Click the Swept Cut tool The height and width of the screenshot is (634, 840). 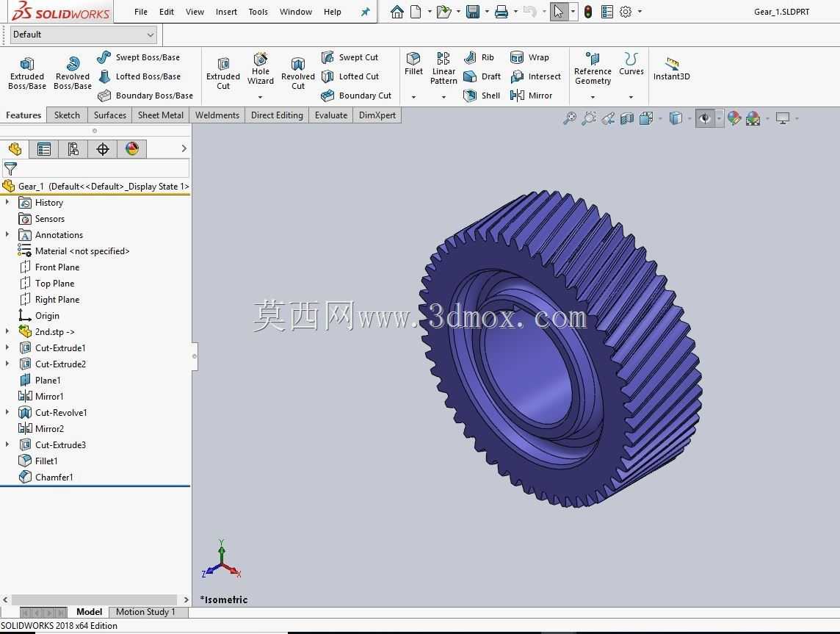coord(350,57)
